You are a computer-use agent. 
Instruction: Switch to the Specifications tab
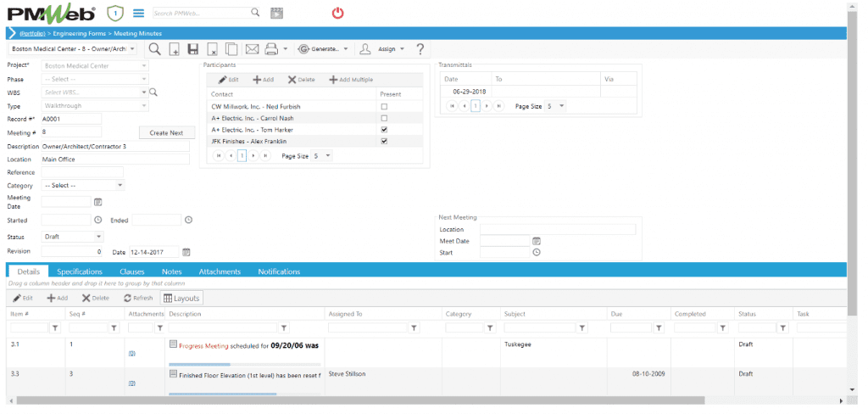click(x=80, y=271)
